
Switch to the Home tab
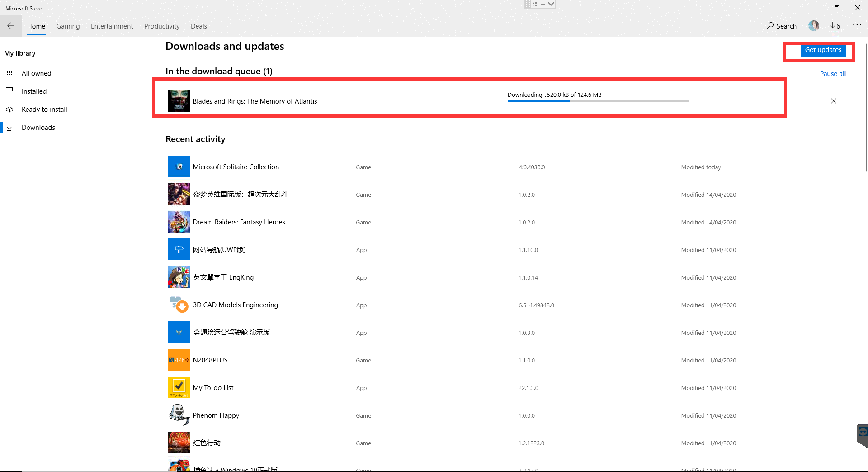pyautogui.click(x=36, y=26)
